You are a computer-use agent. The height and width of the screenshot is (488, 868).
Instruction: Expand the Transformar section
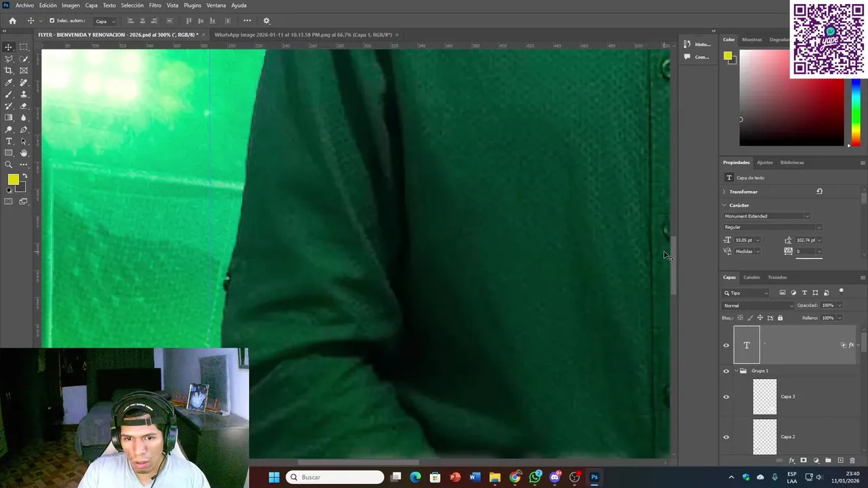724,192
